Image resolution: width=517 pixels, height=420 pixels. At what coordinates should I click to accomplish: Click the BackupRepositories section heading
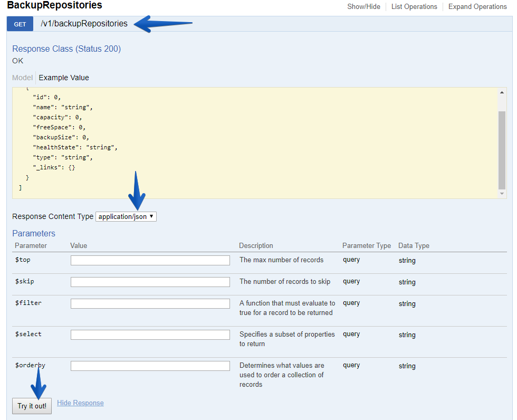point(54,5)
